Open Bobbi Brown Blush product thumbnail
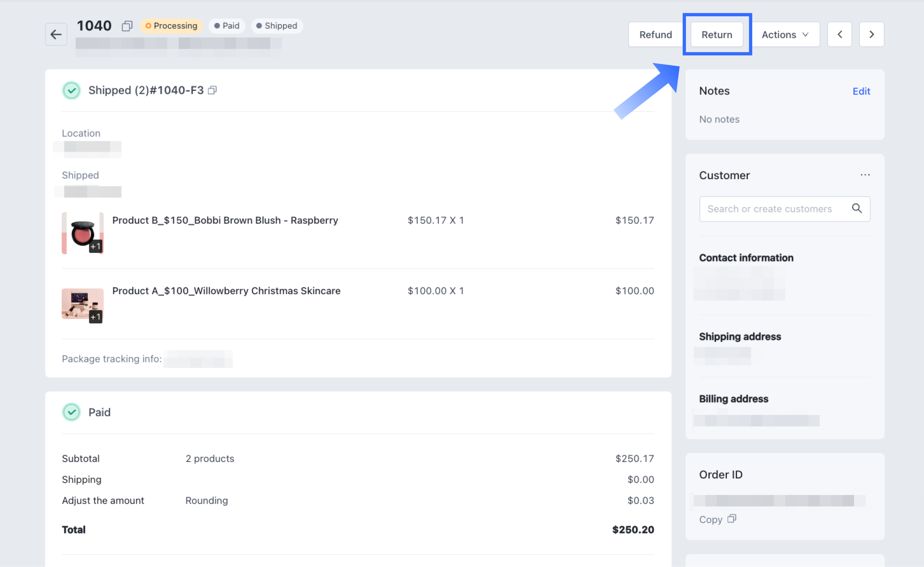 [83, 233]
